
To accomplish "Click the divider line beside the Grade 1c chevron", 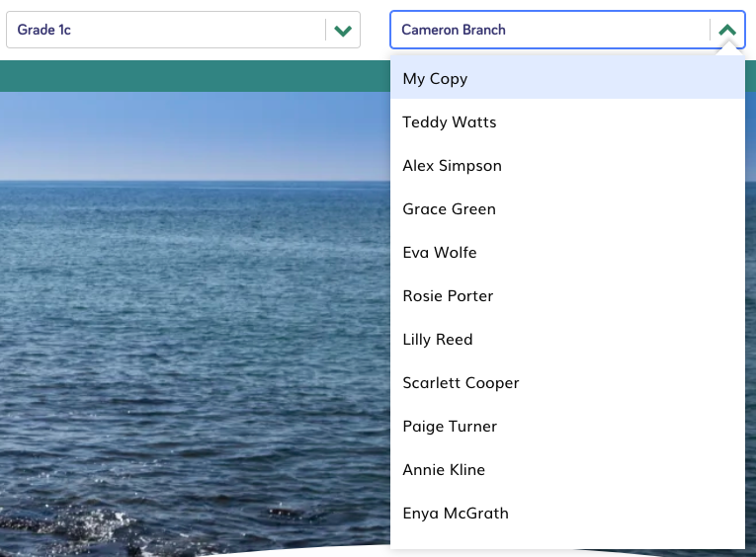I will pos(325,30).
